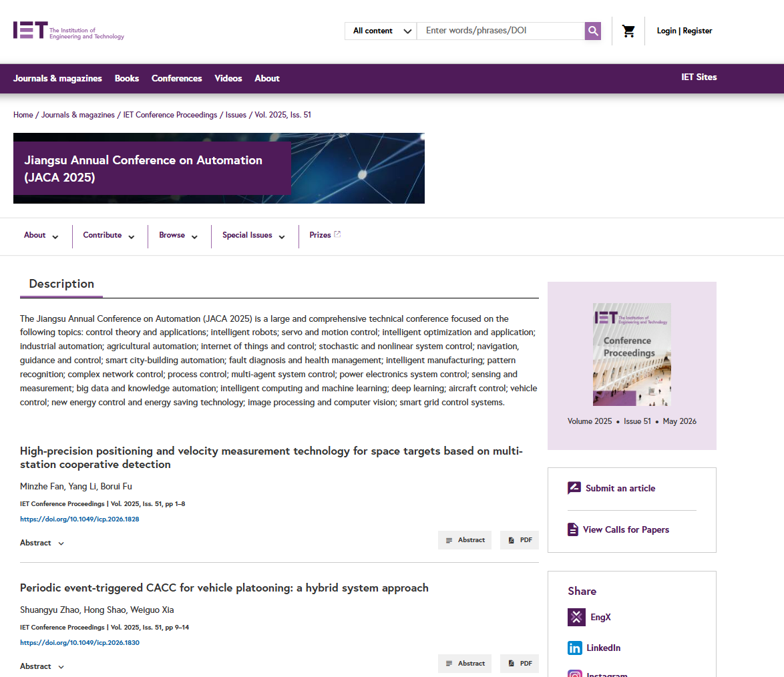
Task: Click the Abstract button for the CACC paper
Action: tap(465, 664)
